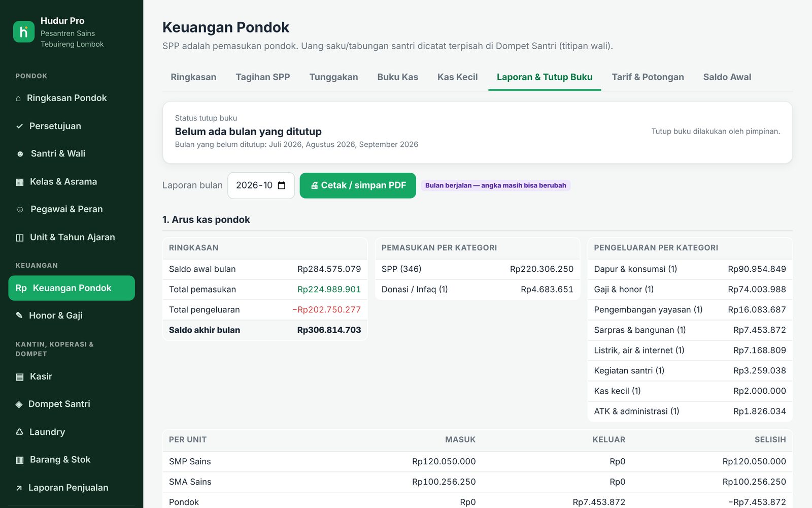Viewport: 812px width, 508px height.
Task: Click the Kas kecil (1) expense row
Action: point(690,391)
